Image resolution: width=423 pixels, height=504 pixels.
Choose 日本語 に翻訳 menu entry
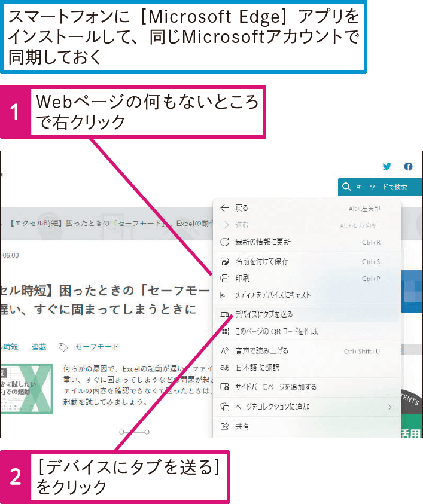[x=307, y=368]
